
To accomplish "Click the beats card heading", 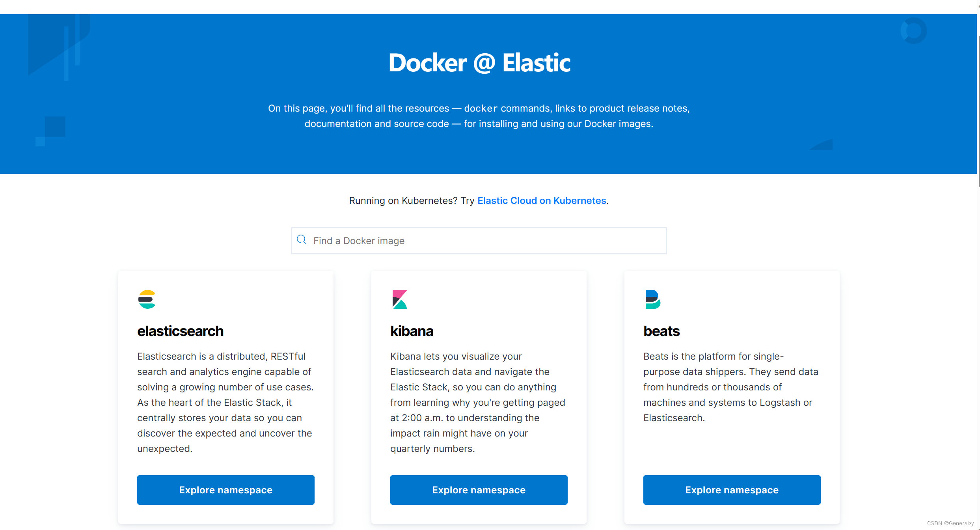I will pyautogui.click(x=661, y=331).
